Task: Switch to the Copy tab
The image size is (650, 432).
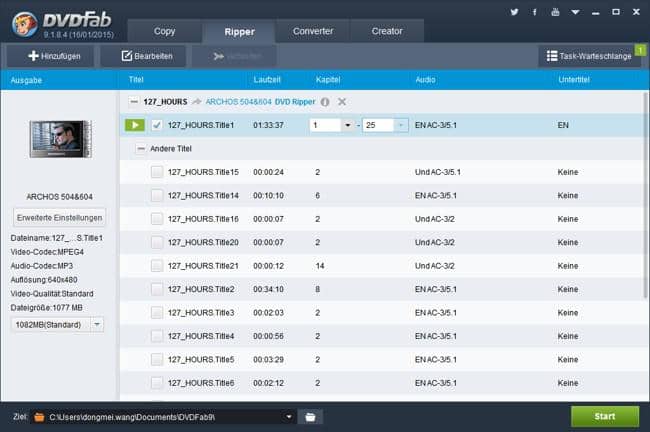Action: [x=165, y=31]
